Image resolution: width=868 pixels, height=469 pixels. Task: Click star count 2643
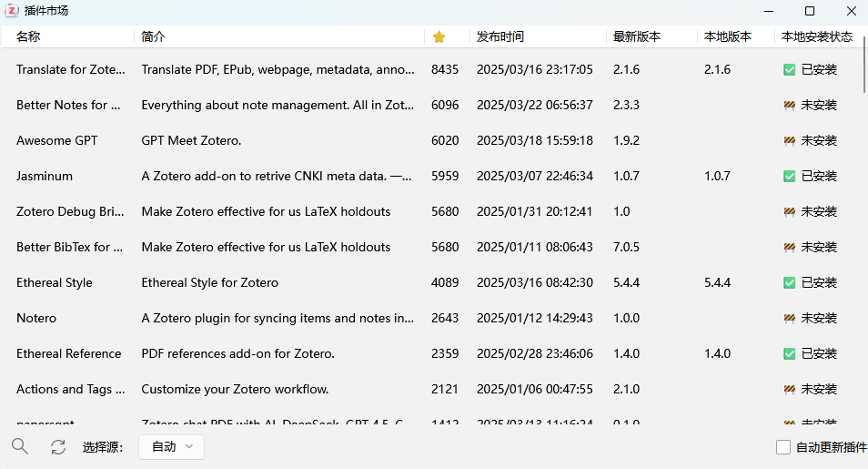pyautogui.click(x=445, y=318)
